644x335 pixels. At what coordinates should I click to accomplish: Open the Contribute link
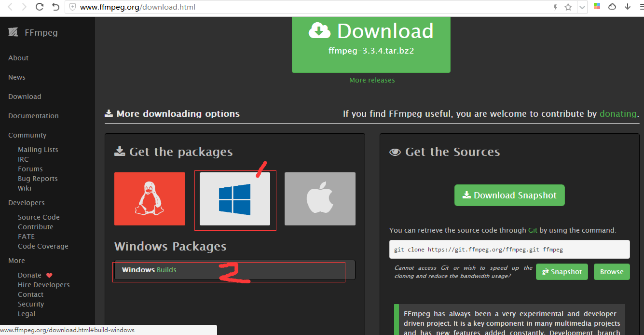point(36,227)
